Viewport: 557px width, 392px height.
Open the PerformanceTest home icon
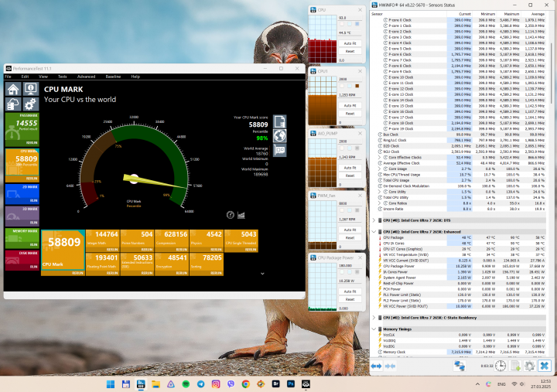(13, 89)
